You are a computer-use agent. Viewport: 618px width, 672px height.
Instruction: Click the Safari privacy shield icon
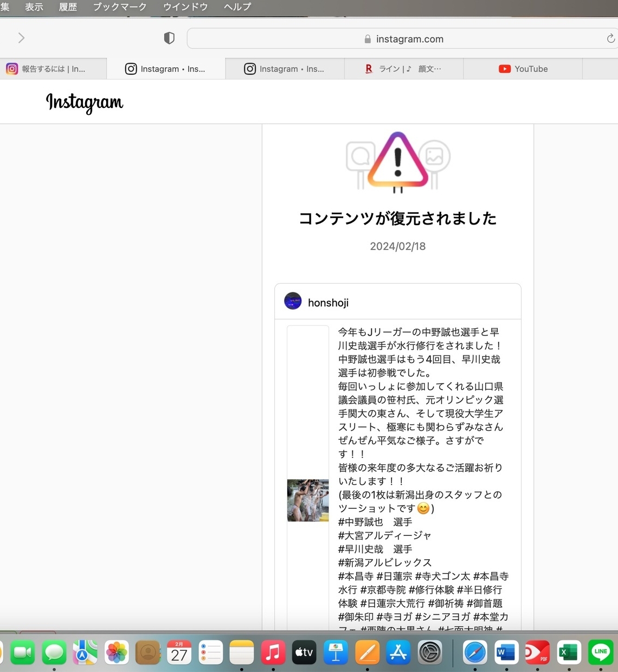(169, 38)
